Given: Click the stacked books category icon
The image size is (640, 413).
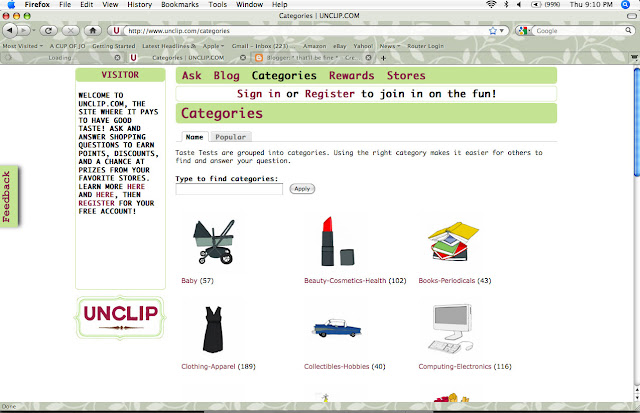Looking at the screenshot, I should click(453, 242).
